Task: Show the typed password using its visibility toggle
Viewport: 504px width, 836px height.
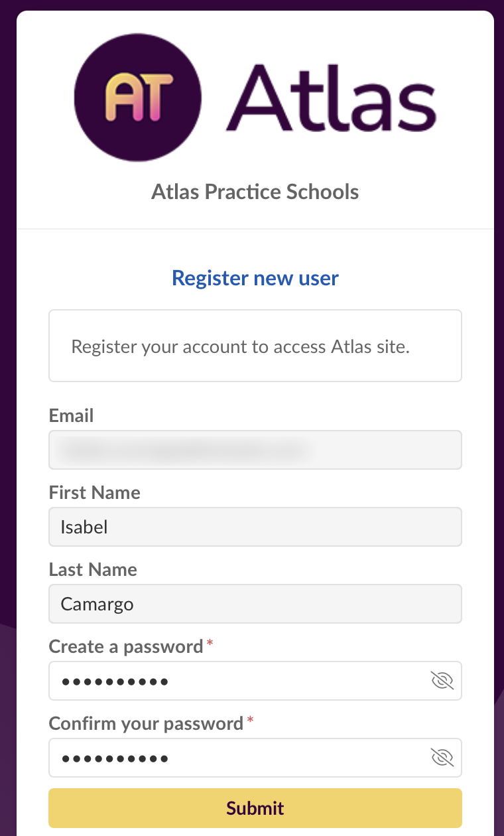Action: pyautogui.click(x=442, y=681)
